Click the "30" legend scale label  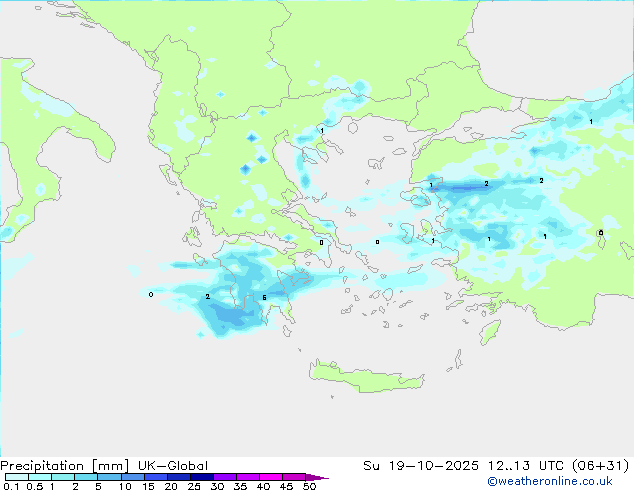[x=217, y=486]
